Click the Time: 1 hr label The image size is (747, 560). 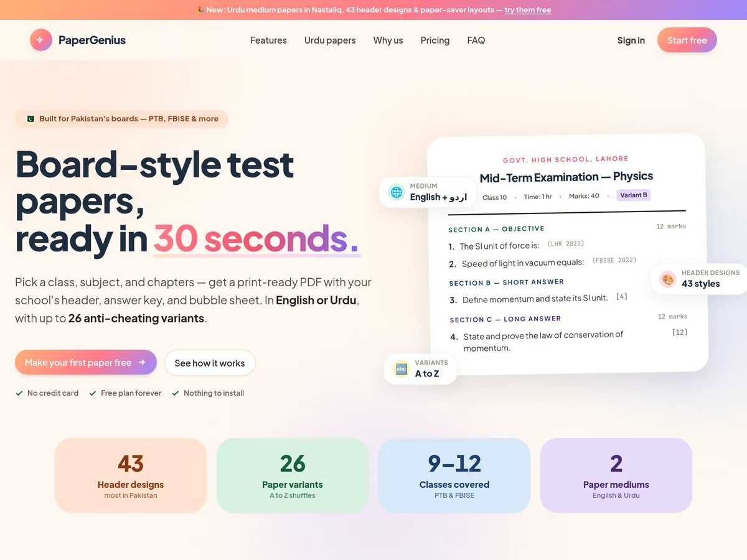pyautogui.click(x=538, y=197)
